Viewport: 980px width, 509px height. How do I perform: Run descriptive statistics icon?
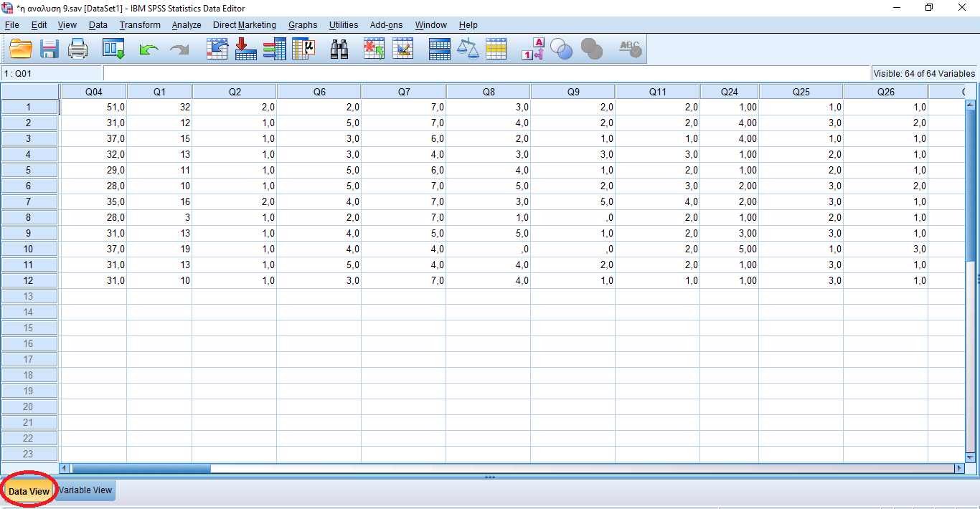(303, 49)
